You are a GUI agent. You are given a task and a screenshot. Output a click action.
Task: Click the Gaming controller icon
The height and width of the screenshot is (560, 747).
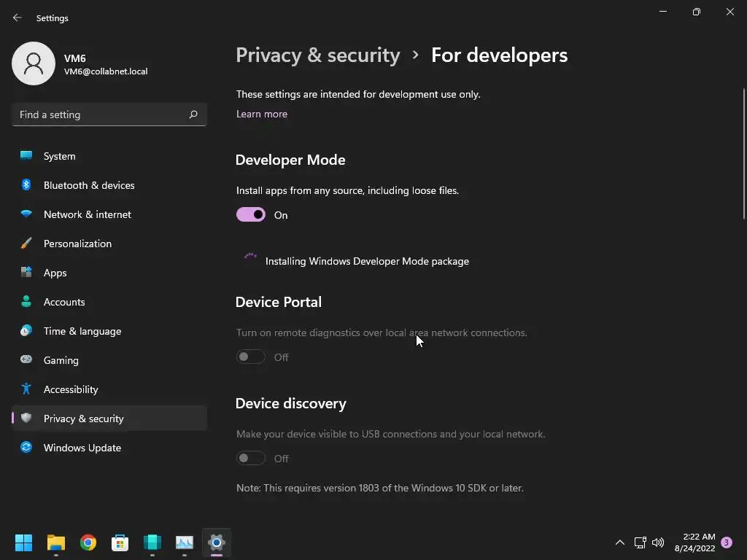pos(26,360)
